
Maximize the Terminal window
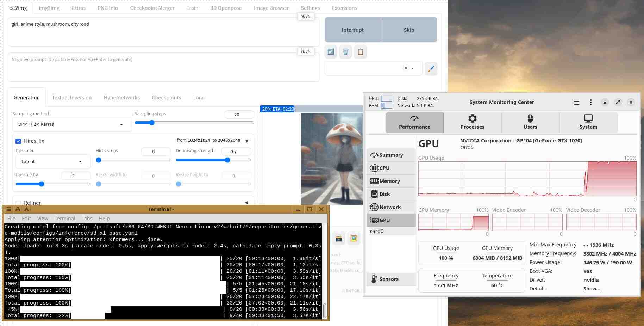[x=310, y=209]
